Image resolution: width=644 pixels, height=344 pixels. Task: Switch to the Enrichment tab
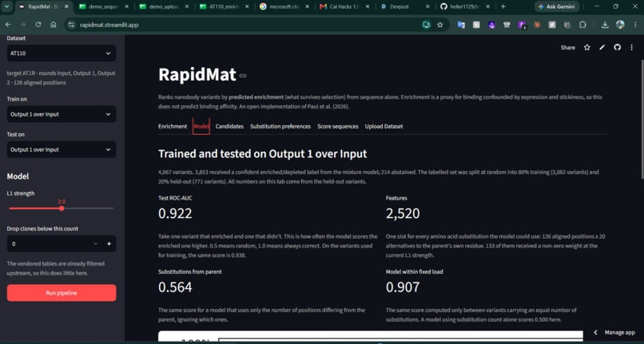pos(173,126)
